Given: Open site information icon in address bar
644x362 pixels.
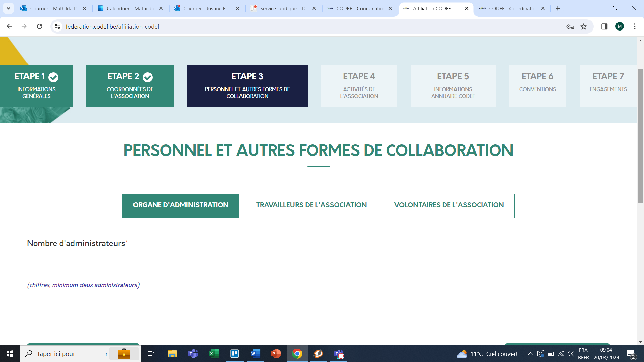Looking at the screenshot, I should click(57, 26).
